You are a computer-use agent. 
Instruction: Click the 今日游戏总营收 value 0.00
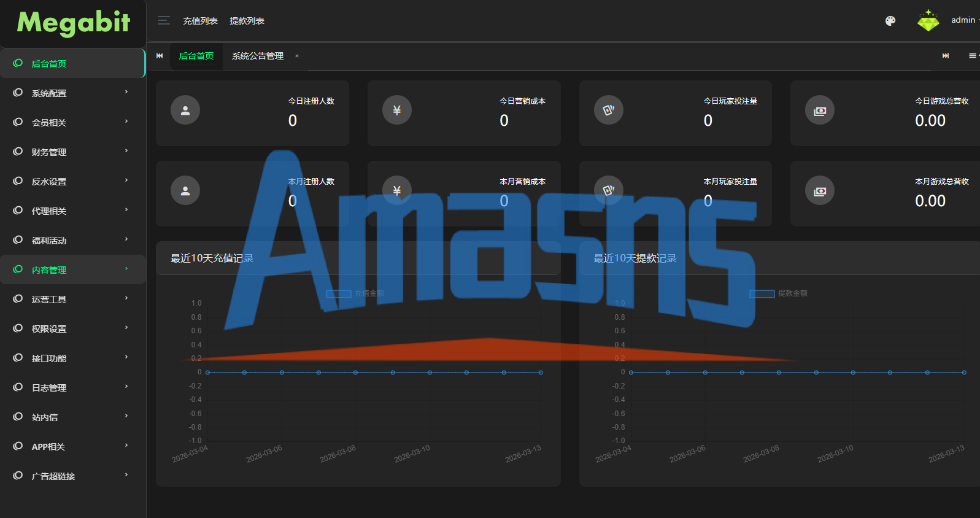coord(930,121)
